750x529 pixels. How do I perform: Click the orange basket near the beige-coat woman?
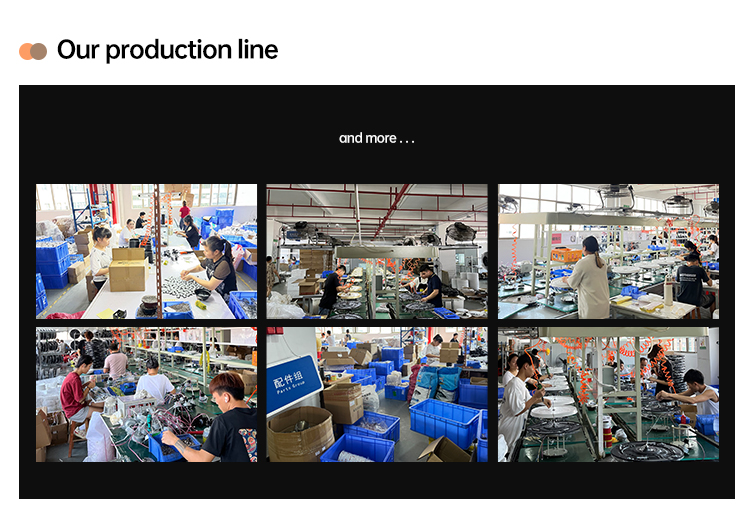566,256
